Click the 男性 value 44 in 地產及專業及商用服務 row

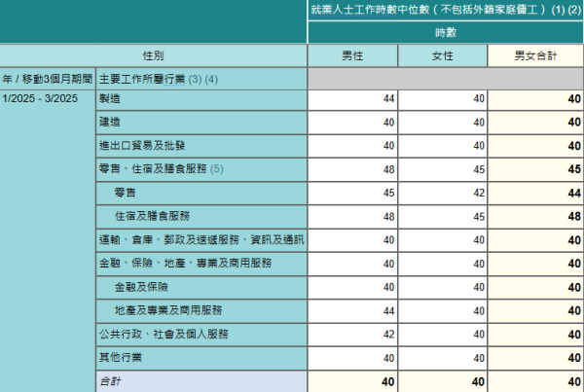point(352,311)
